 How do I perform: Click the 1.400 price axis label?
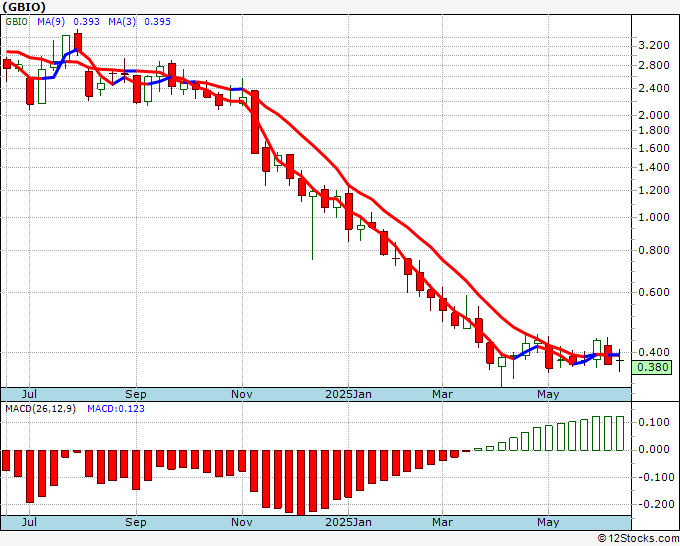654,167
